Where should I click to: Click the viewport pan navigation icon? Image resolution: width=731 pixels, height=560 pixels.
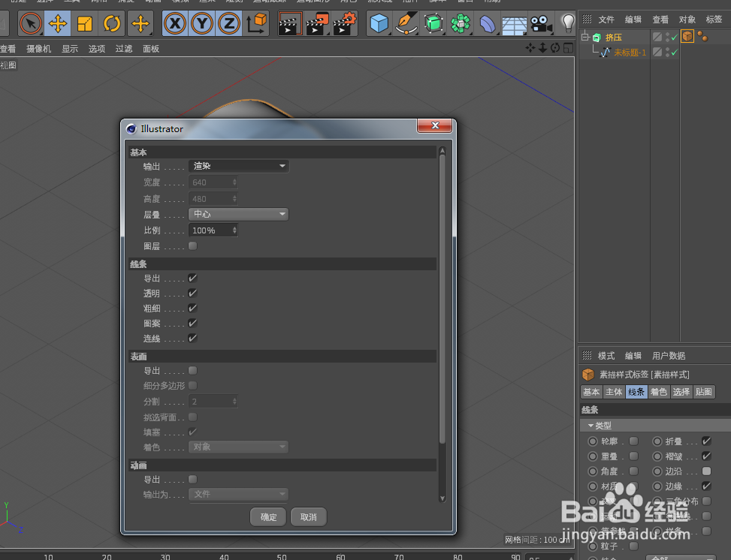coord(530,48)
